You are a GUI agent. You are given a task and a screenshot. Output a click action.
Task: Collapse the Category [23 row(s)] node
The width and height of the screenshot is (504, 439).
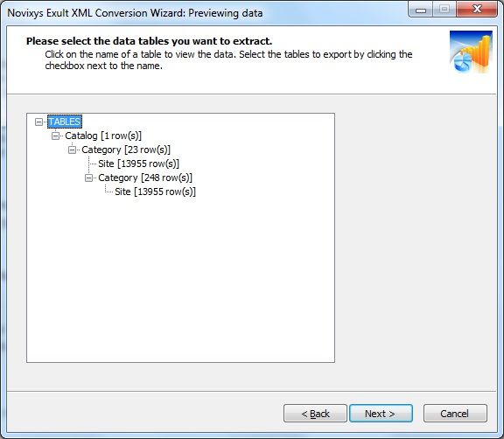coord(72,150)
